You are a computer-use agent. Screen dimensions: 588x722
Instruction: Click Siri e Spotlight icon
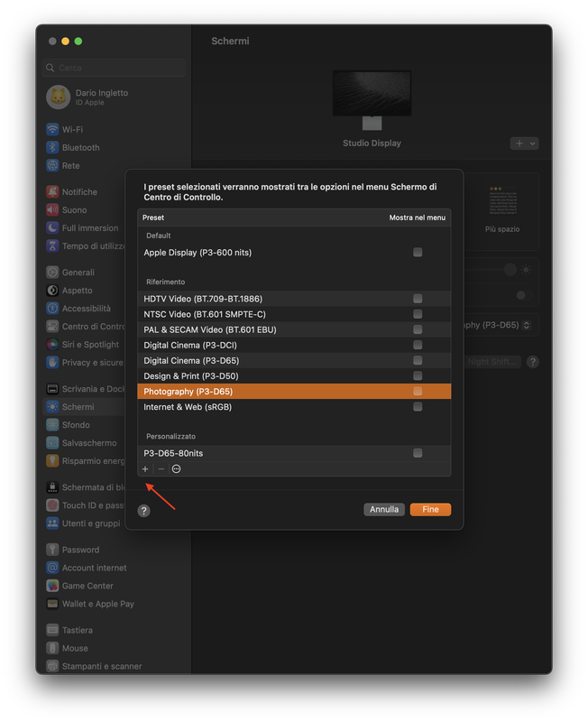(x=52, y=344)
